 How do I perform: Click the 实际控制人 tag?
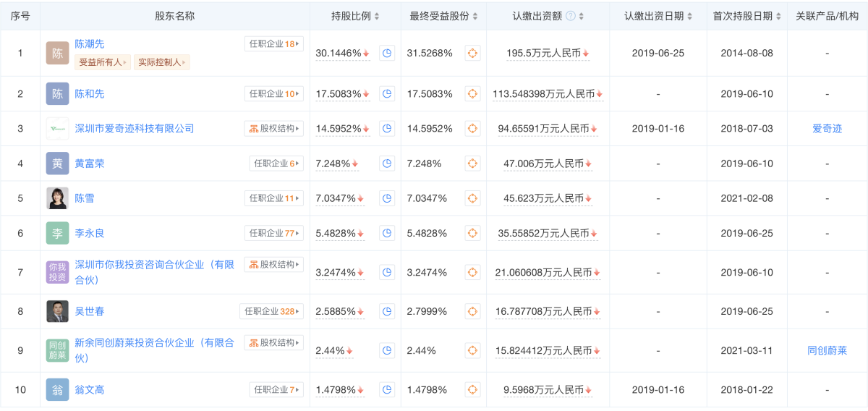pos(162,62)
